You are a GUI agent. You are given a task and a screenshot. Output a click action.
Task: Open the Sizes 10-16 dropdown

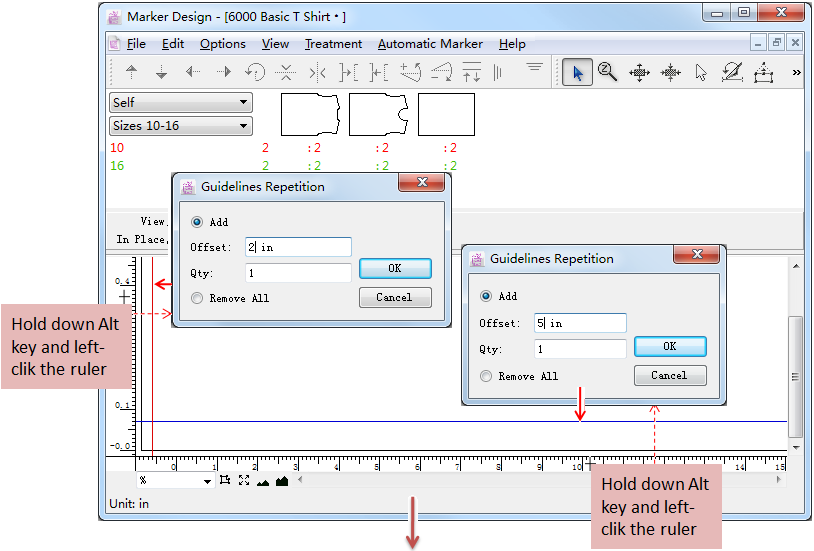tap(181, 126)
